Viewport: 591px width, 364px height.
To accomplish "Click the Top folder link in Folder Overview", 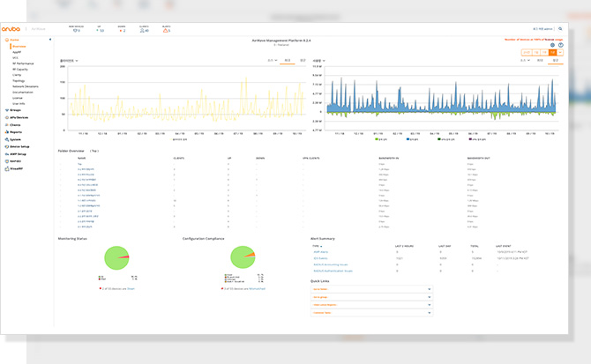I will (x=79, y=164).
